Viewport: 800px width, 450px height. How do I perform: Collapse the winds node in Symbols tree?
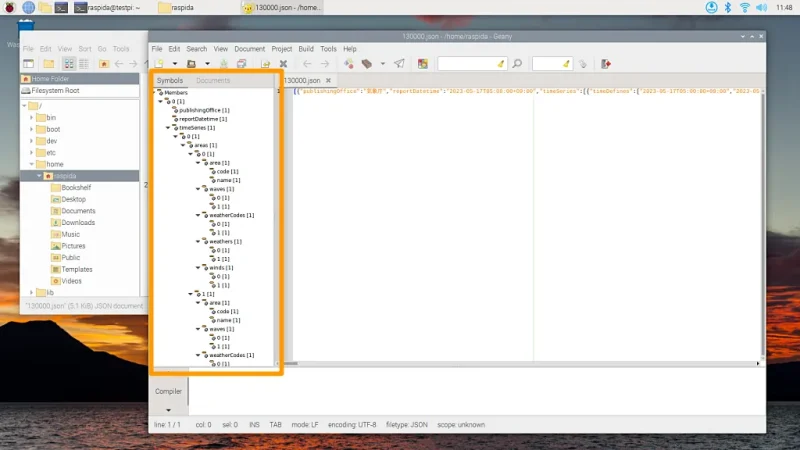198,267
